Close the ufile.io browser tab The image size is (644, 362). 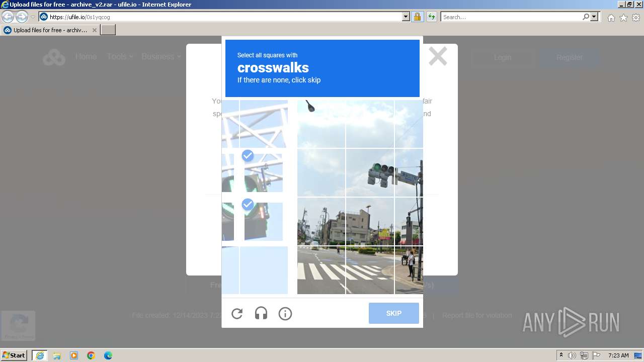94,30
